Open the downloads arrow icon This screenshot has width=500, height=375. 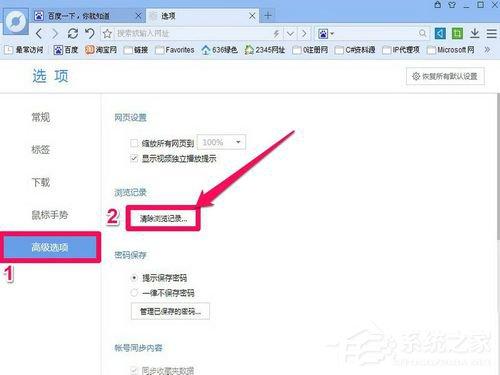pos(474,33)
